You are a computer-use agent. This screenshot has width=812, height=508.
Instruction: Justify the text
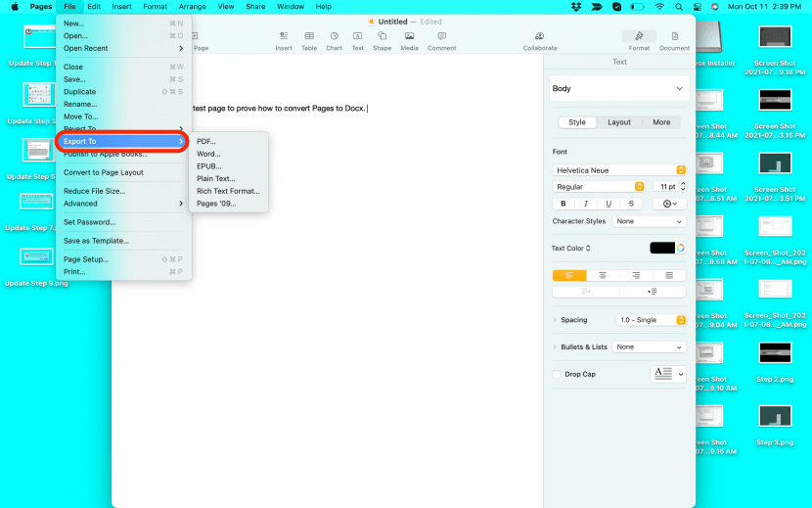point(669,275)
